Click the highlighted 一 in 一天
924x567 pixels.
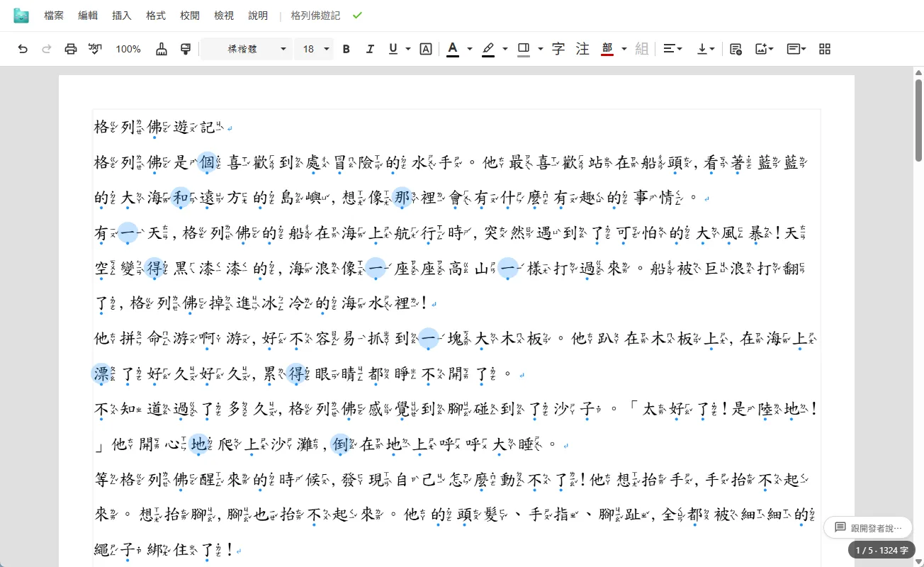pos(128,233)
